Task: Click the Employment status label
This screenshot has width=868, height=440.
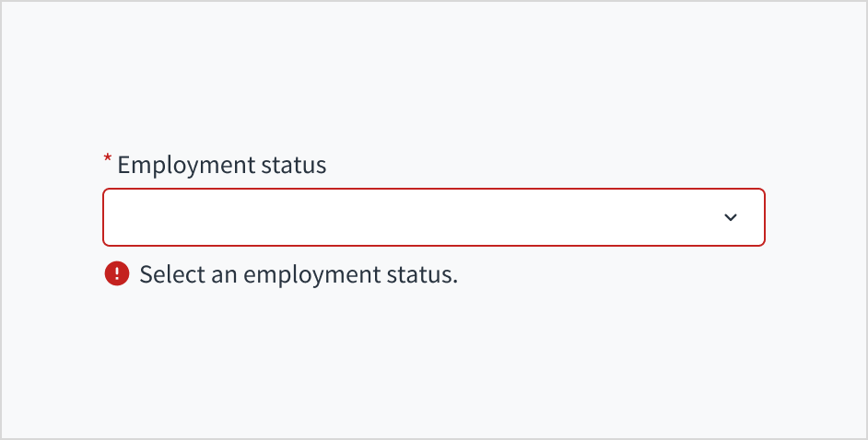Action: [221, 166]
